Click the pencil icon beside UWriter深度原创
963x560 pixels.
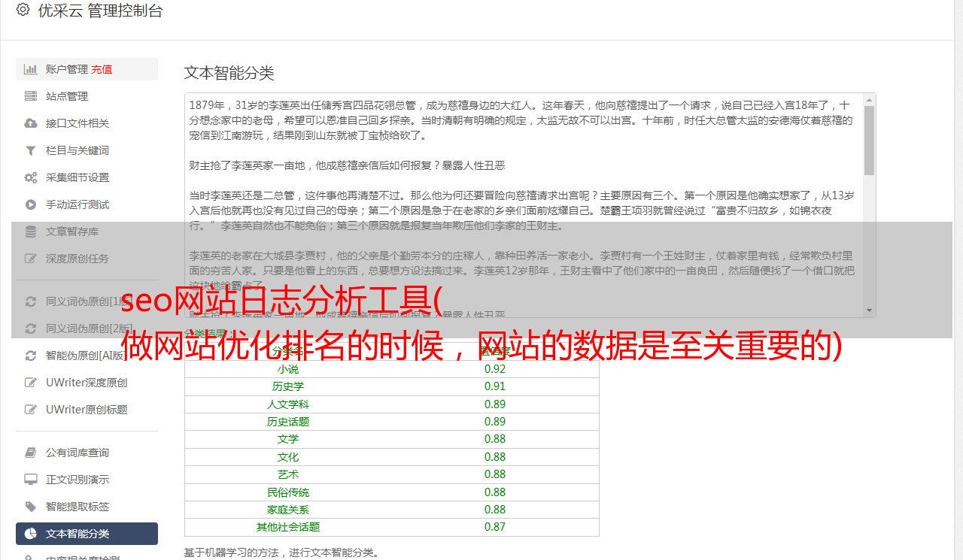tap(31, 383)
